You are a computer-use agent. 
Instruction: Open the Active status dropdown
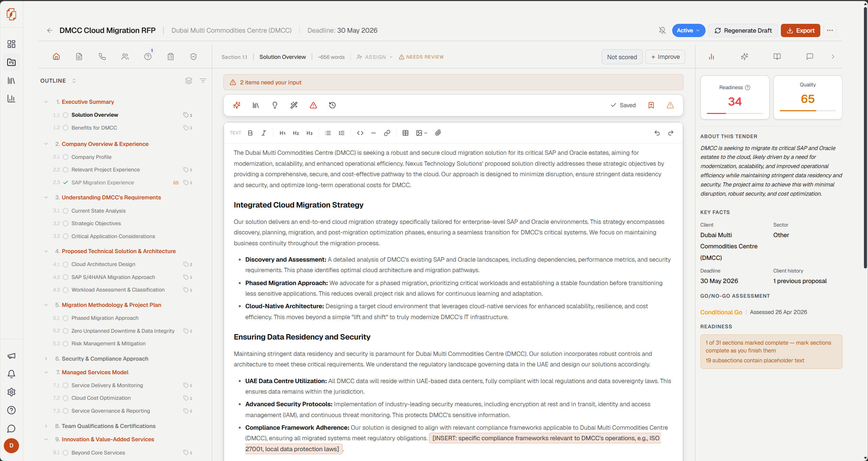689,31
